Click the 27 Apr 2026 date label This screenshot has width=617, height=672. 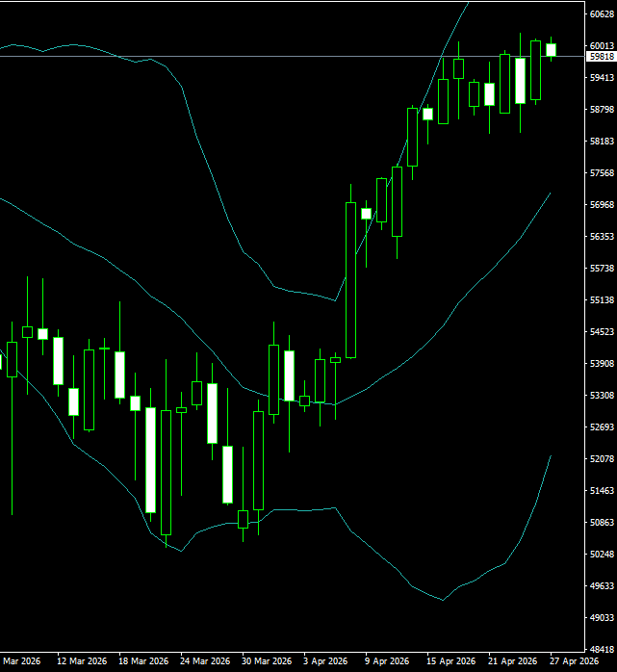(574, 661)
